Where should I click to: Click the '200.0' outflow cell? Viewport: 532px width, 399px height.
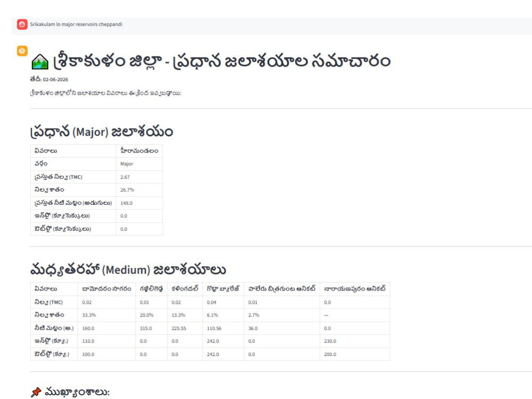[330, 354]
